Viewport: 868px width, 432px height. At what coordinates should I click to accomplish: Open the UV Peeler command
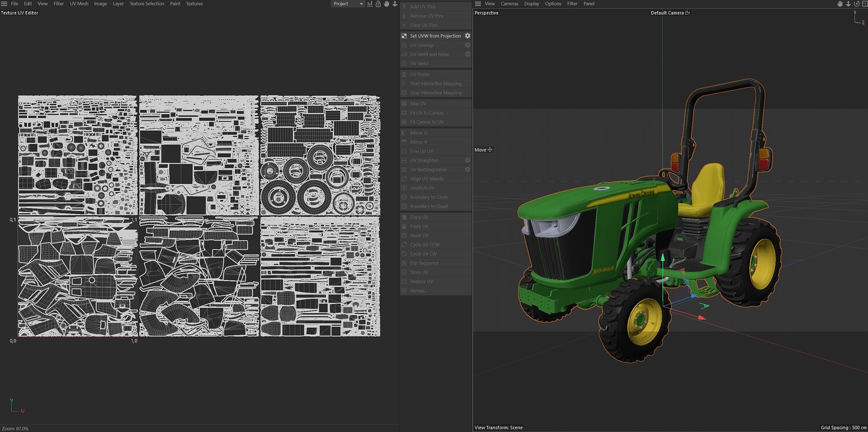[x=436, y=75]
